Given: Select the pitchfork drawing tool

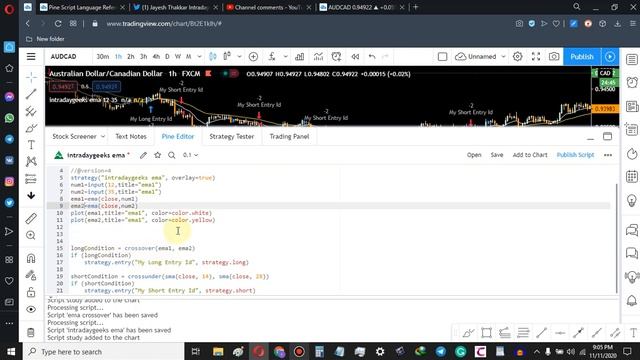Looking at the screenshot, I should pyautogui.click(x=31, y=111).
